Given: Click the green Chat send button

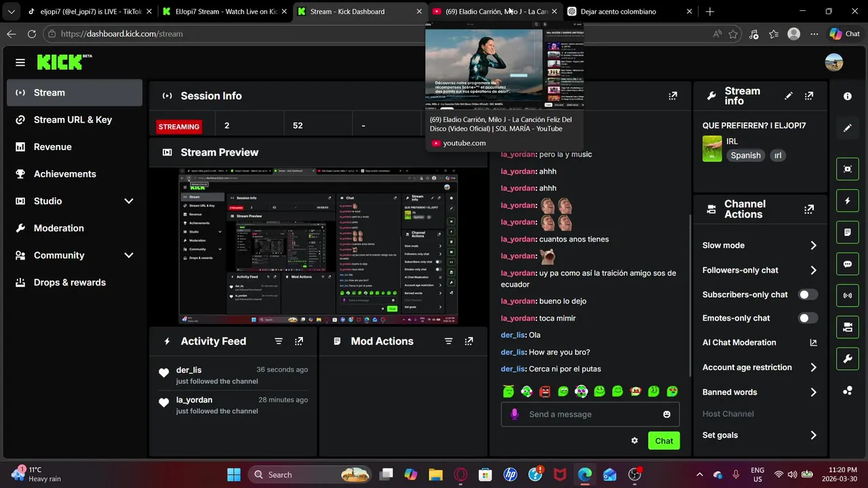Looking at the screenshot, I should tap(664, 441).
